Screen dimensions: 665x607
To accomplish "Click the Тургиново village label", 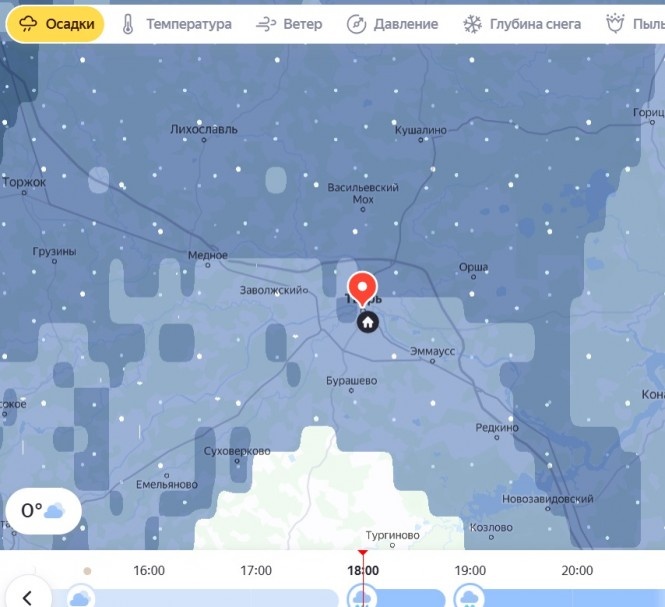I will click(392, 535).
